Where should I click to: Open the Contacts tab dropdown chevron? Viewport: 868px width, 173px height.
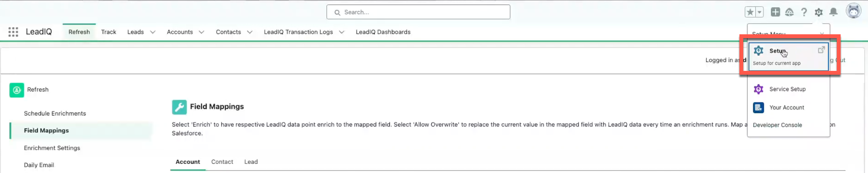coord(250,32)
